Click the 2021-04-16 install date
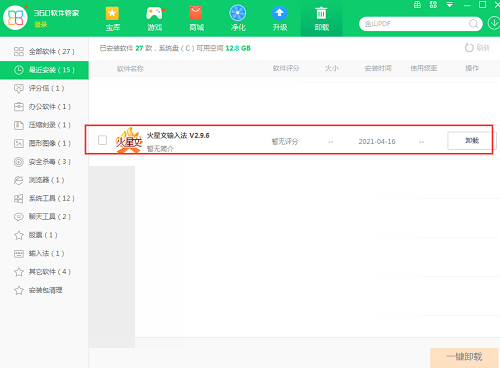The image size is (500, 368). point(377,141)
